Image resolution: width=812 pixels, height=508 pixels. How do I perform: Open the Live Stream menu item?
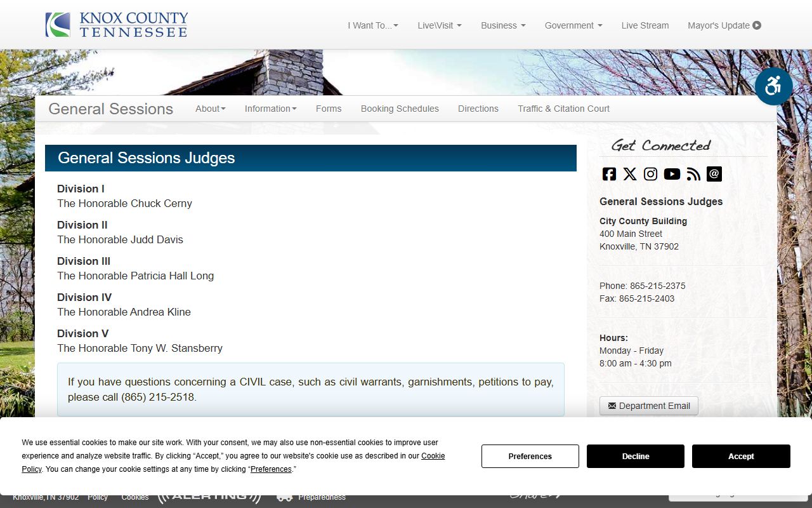[x=645, y=25]
